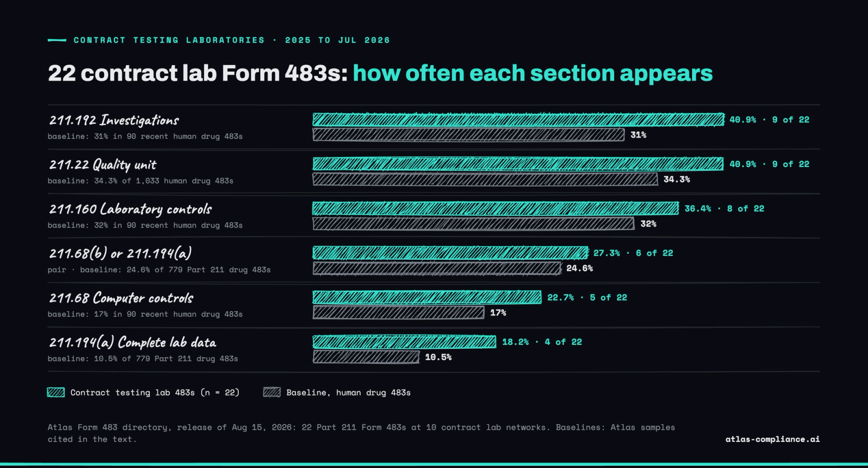Click the Contract Testing Laboratories header label
This screenshot has width=868, height=468.
tap(169, 40)
